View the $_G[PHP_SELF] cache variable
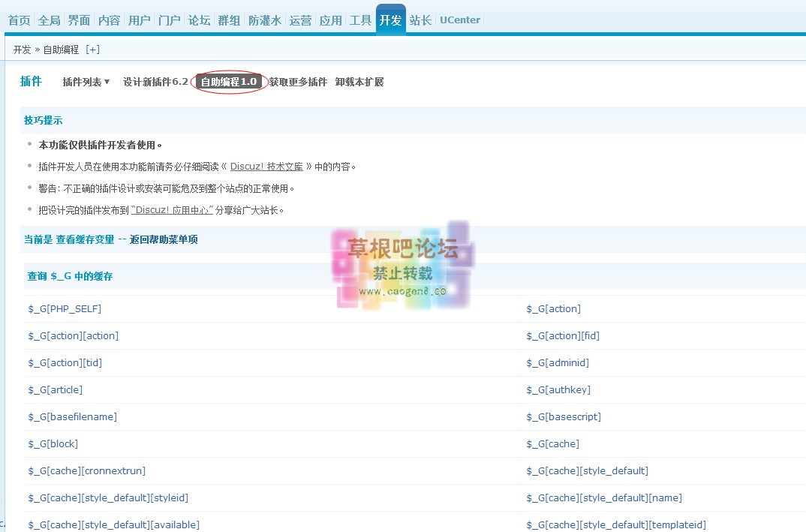The height and width of the screenshot is (532, 806). click(65, 308)
